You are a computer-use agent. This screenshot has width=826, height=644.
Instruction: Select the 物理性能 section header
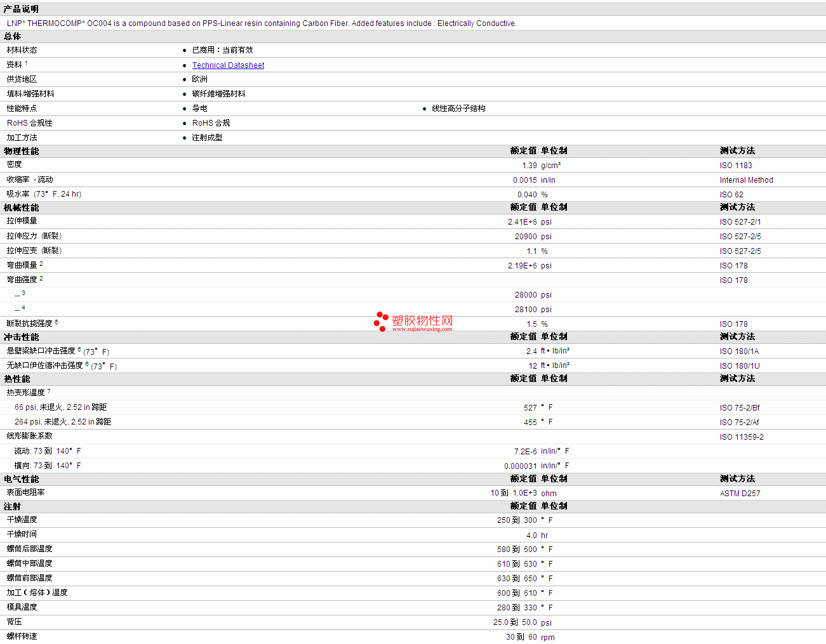coord(21,151)
